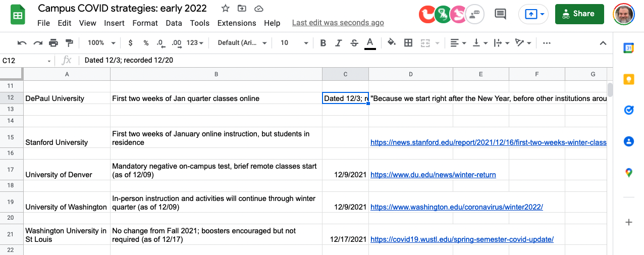644x255 pixels.
Task: Open Google Maps side panel
Action: coord(628,173)
